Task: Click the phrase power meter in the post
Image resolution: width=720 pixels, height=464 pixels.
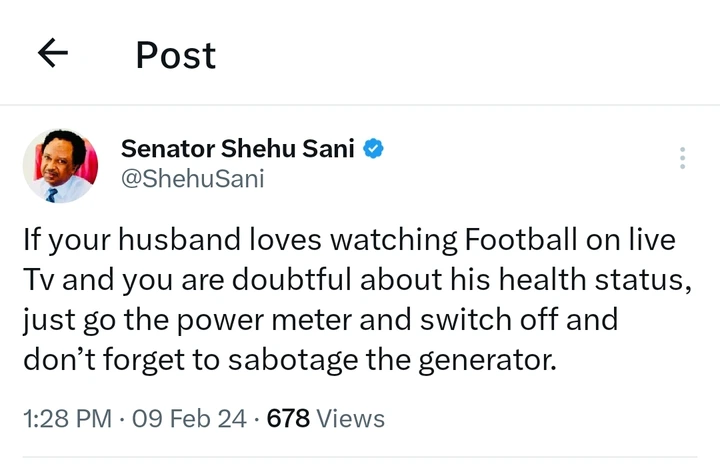Action: (264, 320)
